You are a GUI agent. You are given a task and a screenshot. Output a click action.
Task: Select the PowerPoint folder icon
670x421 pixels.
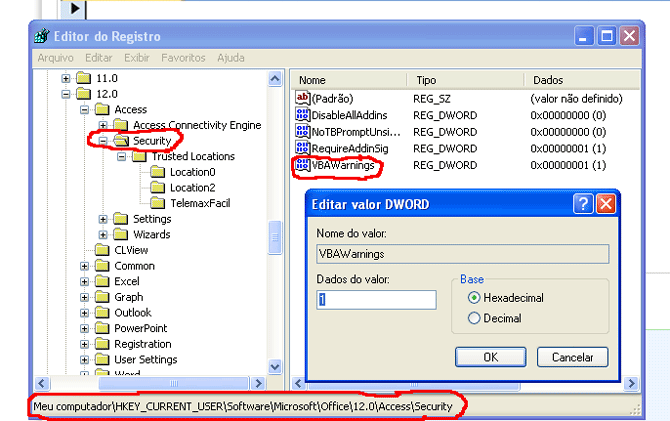(102, 328)
